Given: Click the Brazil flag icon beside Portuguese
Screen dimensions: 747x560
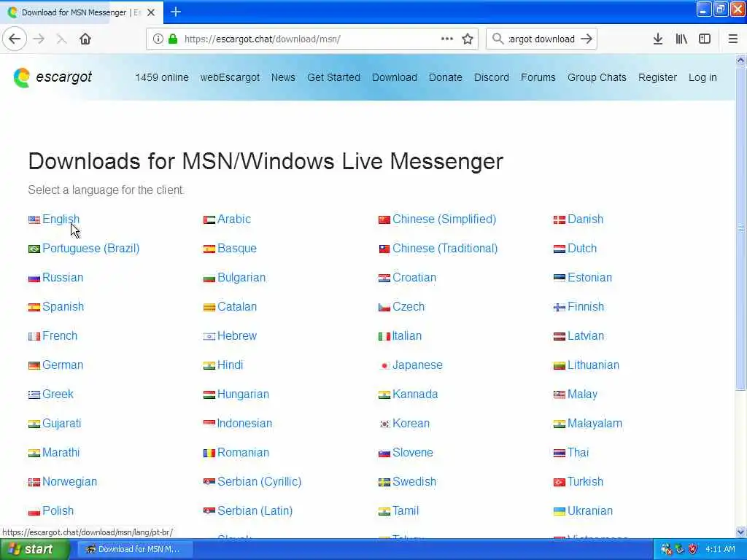Looking at the screenshot, I should (x=34, y=249).
